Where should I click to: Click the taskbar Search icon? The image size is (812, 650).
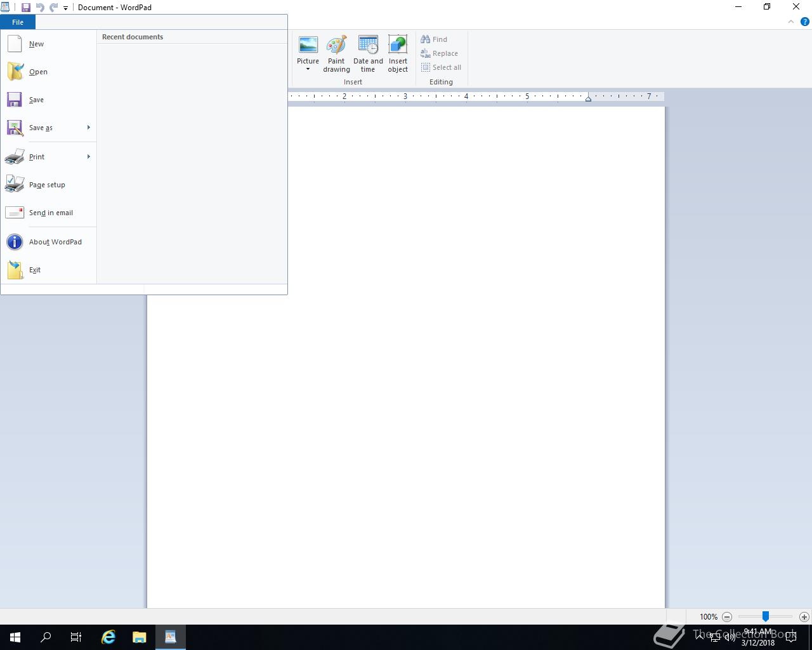coord(46,637)
